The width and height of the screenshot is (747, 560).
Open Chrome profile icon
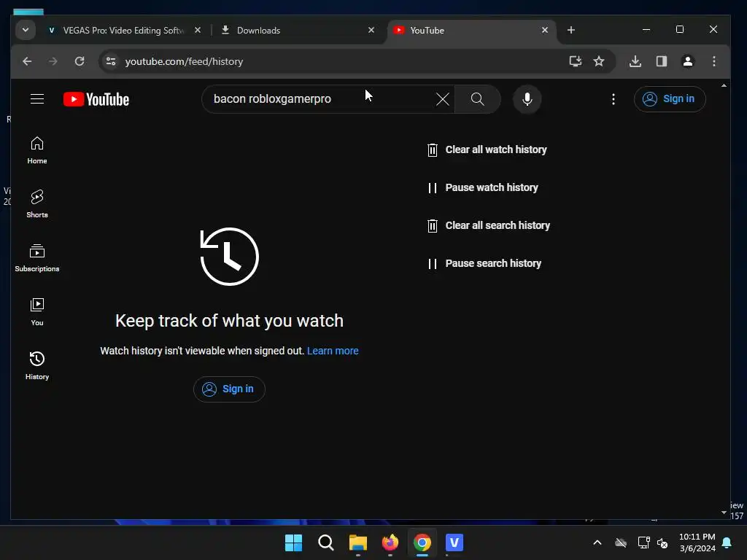687,61
